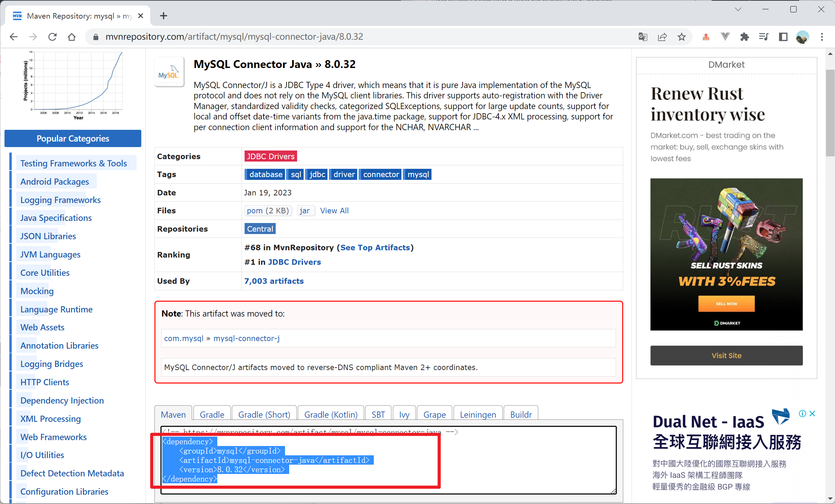835x504 pixels.
Task: Open Core Utilities category
Action: [45, 273]
